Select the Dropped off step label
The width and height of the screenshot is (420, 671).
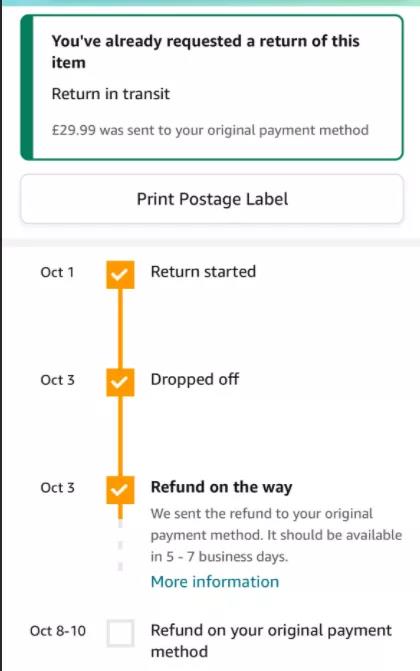pos(195,380)
